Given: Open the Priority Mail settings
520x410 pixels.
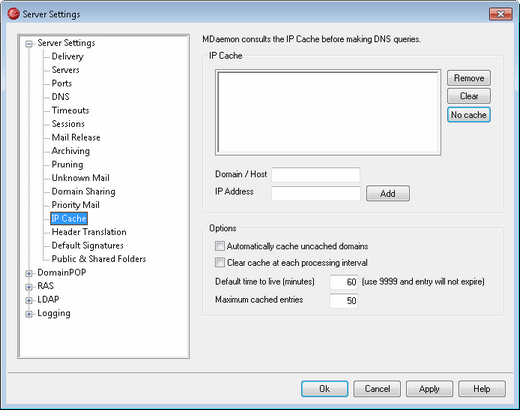Looking at the screenshot, I should 75,205.
